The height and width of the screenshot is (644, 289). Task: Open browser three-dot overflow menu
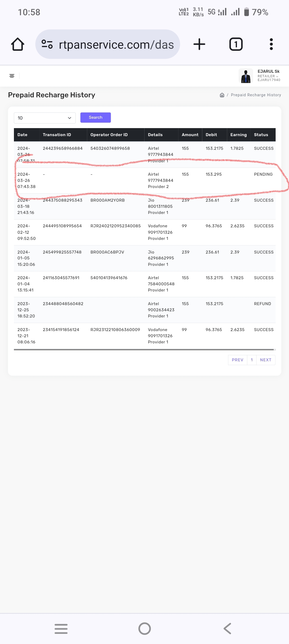pos(271,44)
